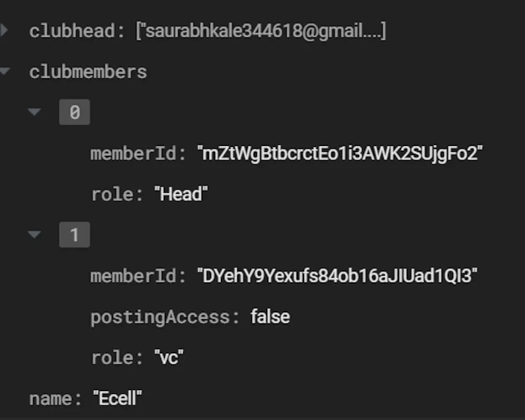Edit the "vc" role value
This screenshot has width=525, height=420.
[169, 358]
